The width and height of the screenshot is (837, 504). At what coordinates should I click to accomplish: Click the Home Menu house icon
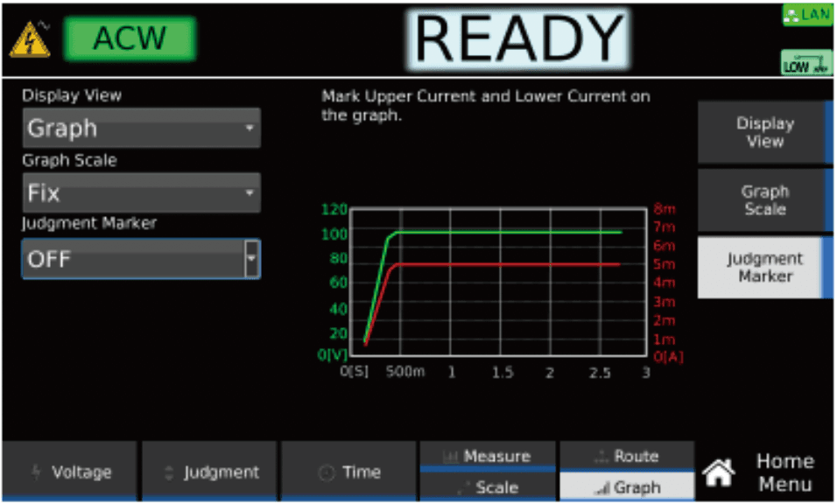719,473
